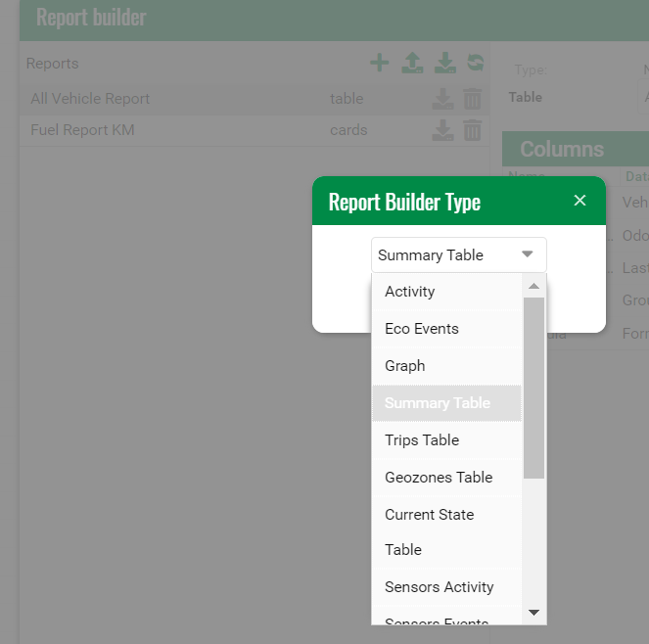Choose the Geozones Table option
Image resolution: width=649 pixels, height=644 pixels.
(438, 478)
